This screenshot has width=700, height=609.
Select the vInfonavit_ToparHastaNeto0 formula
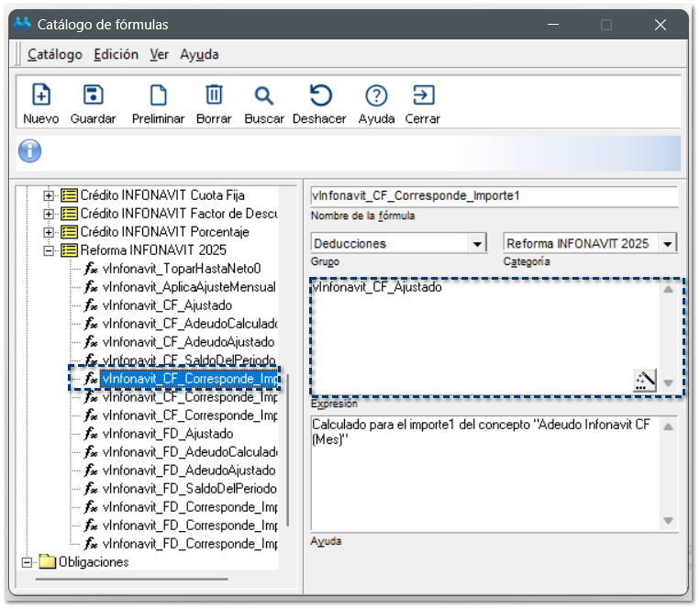(x=182, y=269)
